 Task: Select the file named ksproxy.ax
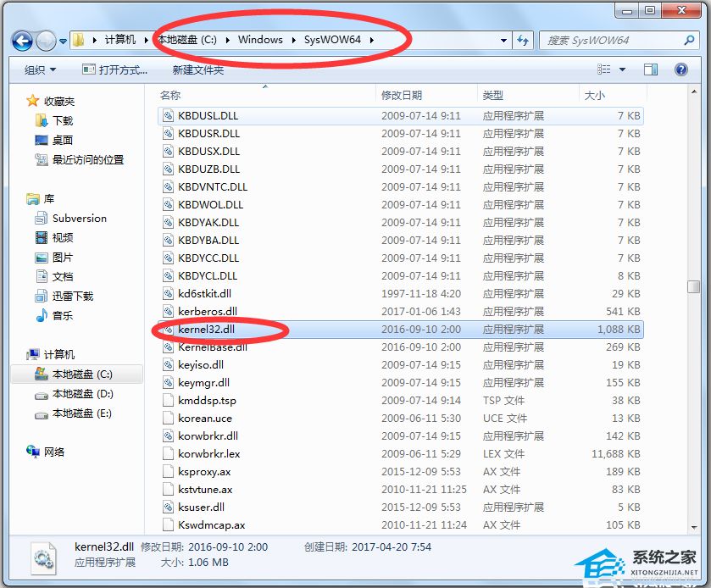(204, 471)
